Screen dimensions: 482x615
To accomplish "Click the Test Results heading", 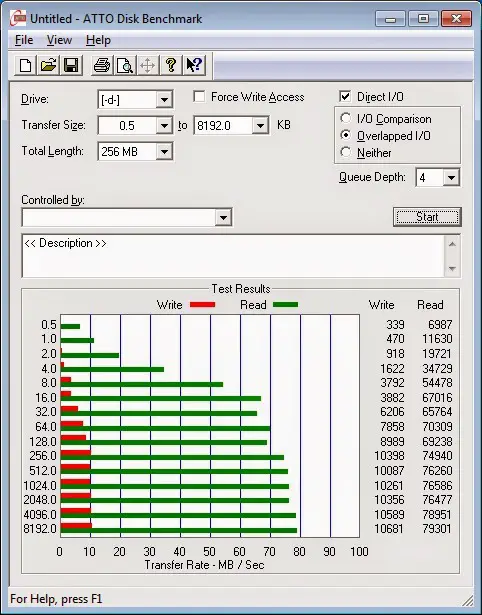I will 241,289.
